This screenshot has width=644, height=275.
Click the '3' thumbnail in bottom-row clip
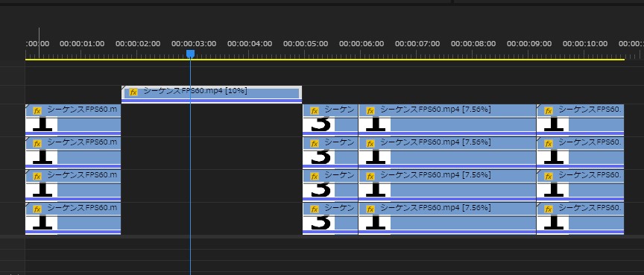(x=319, y=223)
